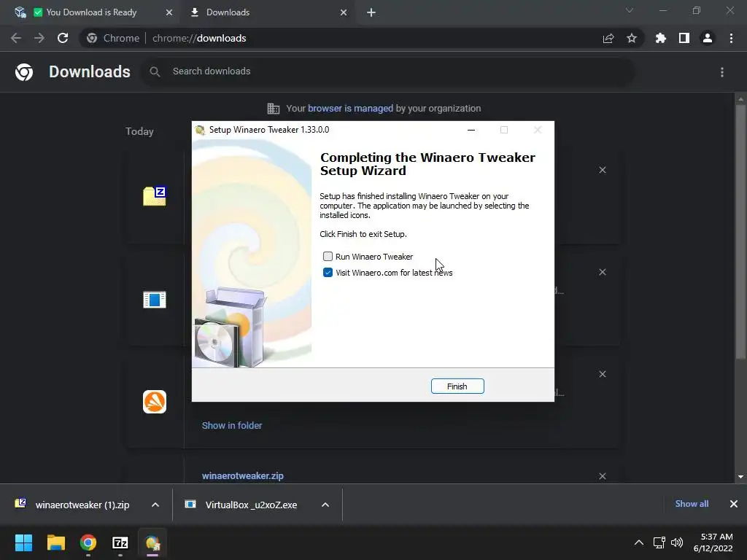Remove the first download from list
747x560 pixels.
[x=603, y=170]
